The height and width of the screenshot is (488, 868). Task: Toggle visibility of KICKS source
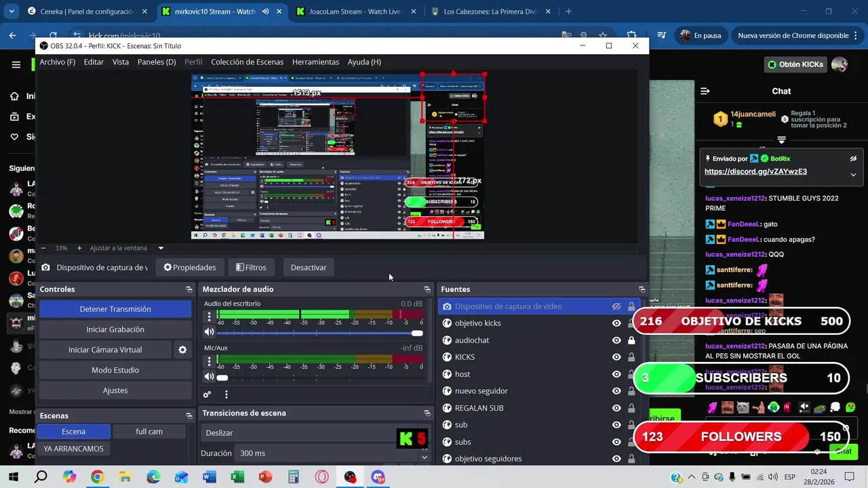click(616, 357)
